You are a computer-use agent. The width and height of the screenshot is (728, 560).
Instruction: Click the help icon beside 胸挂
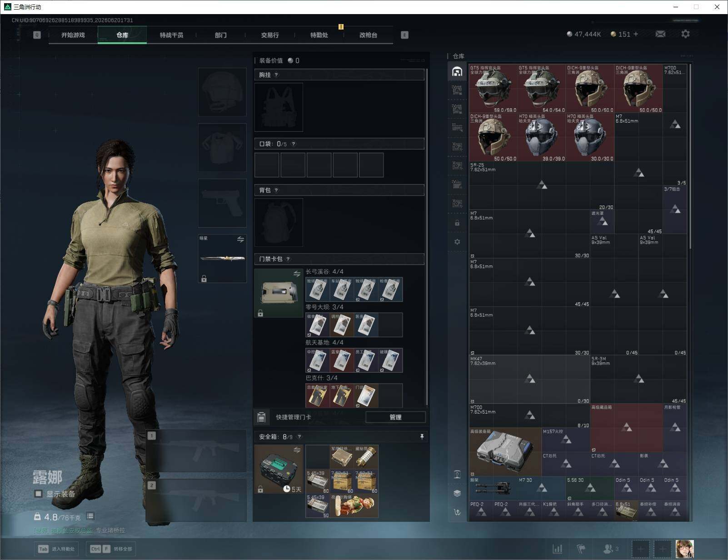(276, 75)
